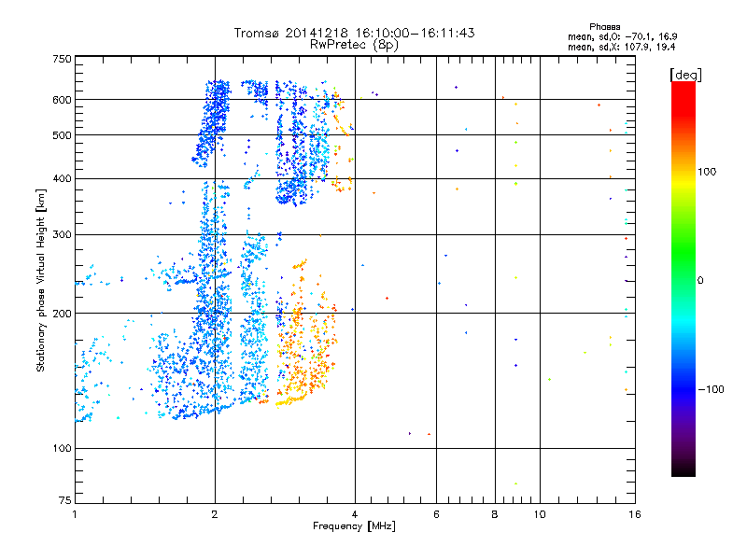Click y-axis tick label '500'
747x560 pixels.
(62, 135)
